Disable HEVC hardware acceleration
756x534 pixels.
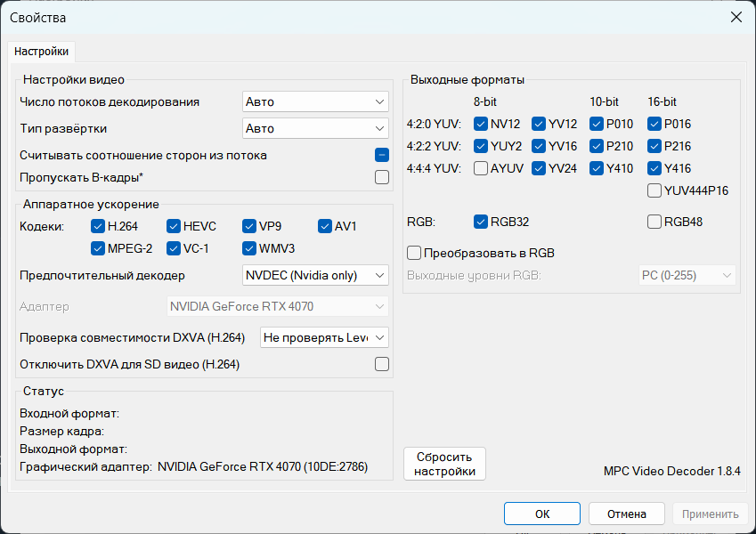pos(174,226)
